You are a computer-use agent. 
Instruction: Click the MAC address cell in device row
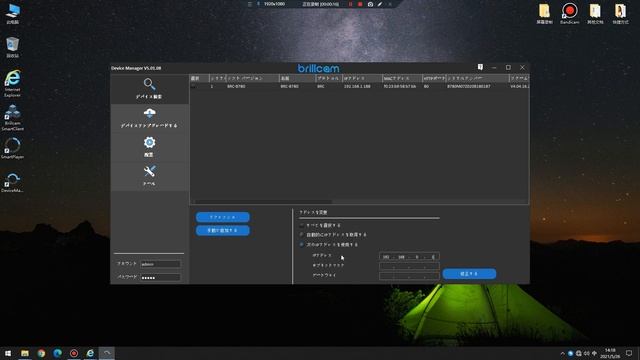click(x=400, y=87)
